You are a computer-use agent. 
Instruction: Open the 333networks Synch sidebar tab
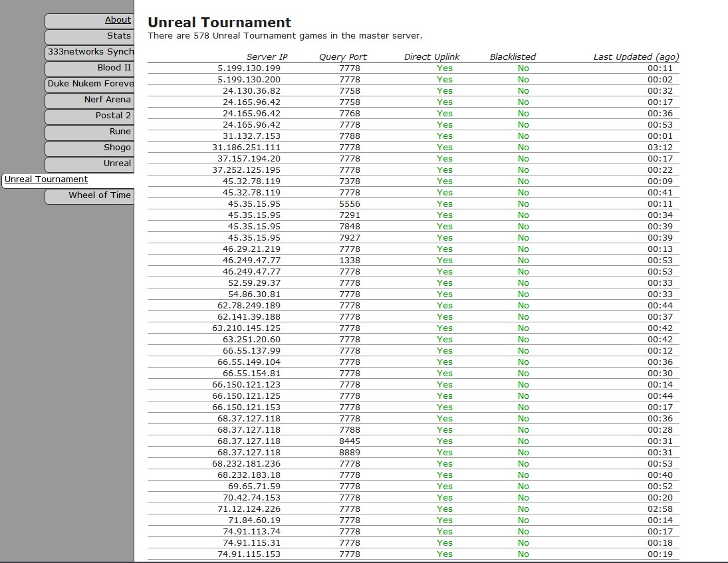pos(90,52)
